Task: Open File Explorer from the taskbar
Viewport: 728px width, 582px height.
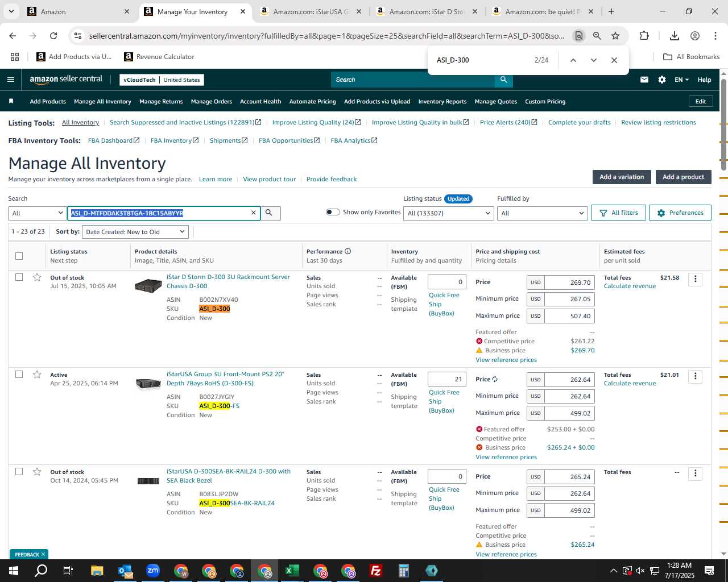Action: (97, 571)
